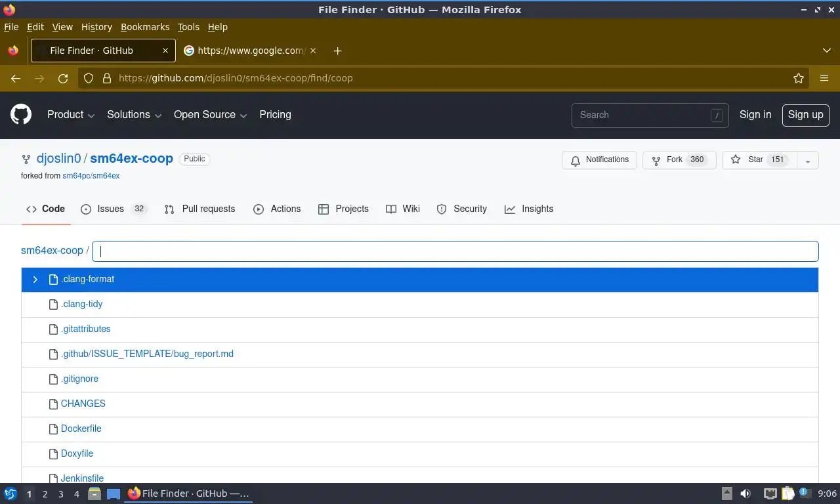Screen dimensions: 840x504
Task: Open the Wiki tab
Action: click(403, 209)
